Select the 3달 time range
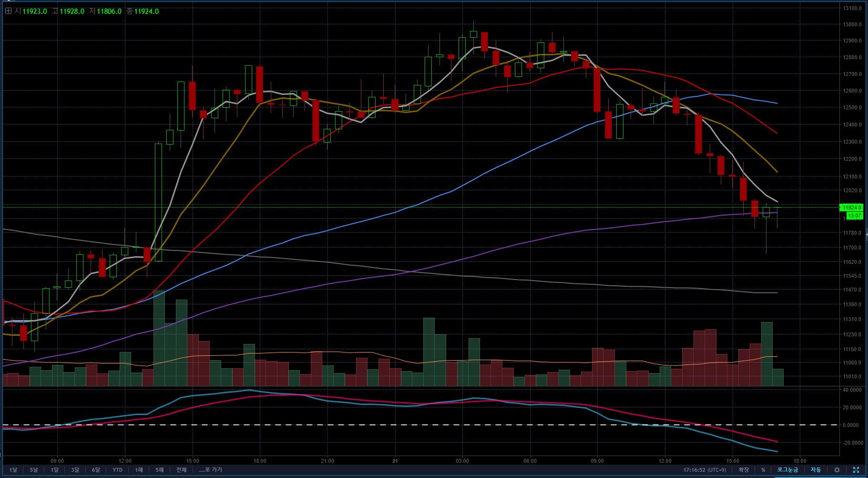Viewport: 868px width, 478px height. tap(75, 470)
